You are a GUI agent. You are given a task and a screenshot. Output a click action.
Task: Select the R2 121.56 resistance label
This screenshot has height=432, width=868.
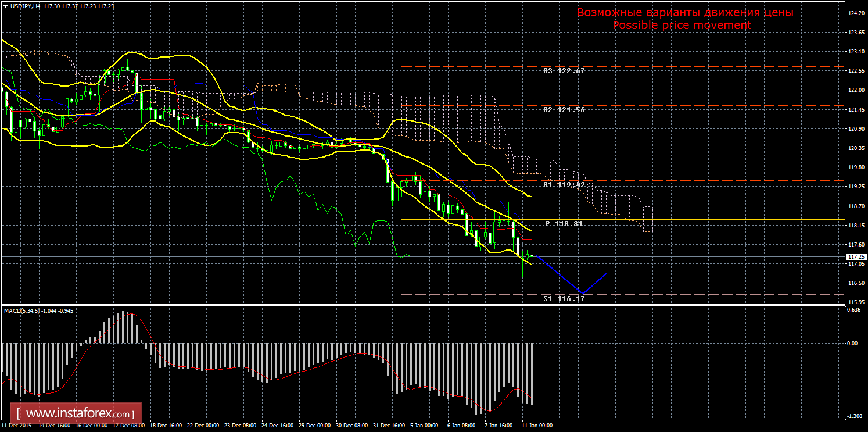[564, 110]
